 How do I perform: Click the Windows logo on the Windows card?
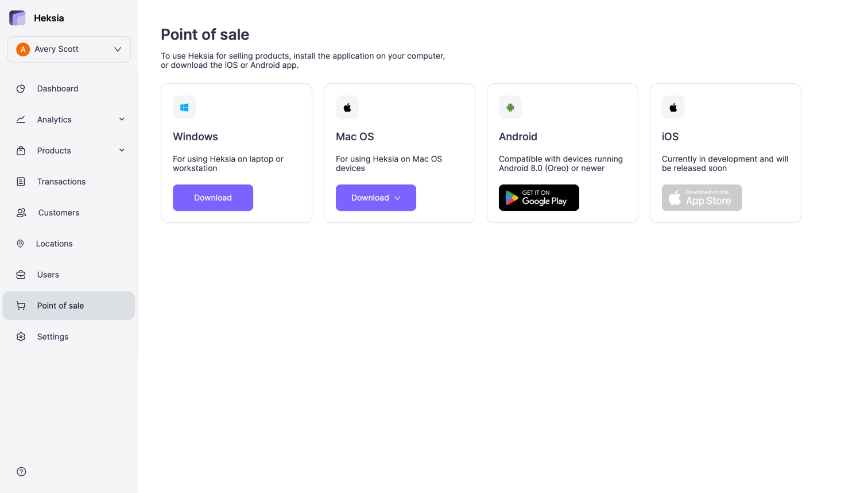pos(184,107)
